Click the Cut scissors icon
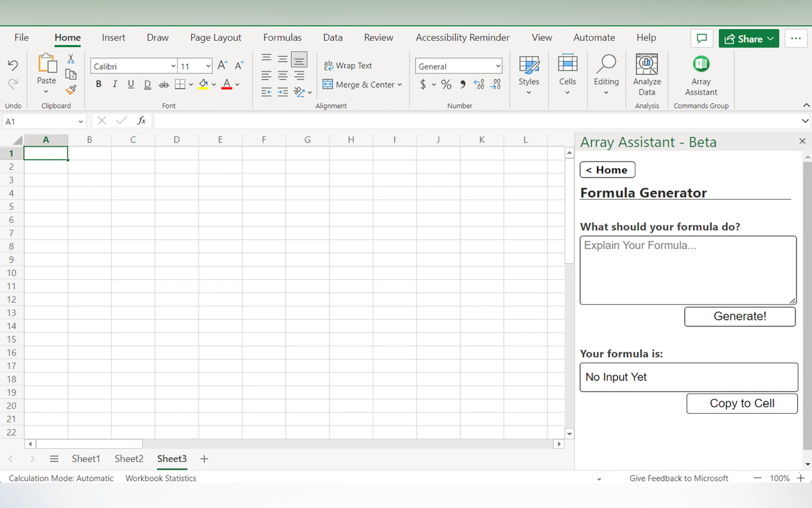 point(71,59)
